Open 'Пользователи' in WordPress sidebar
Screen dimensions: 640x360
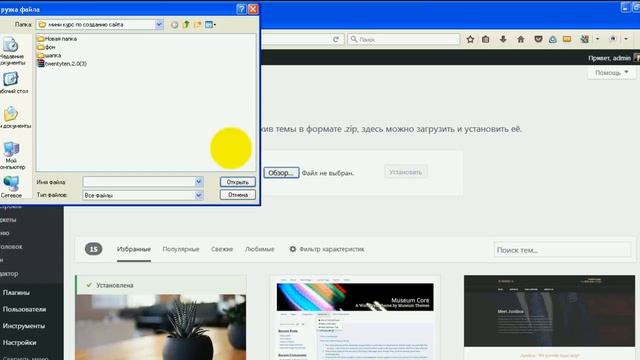(24, 309)
